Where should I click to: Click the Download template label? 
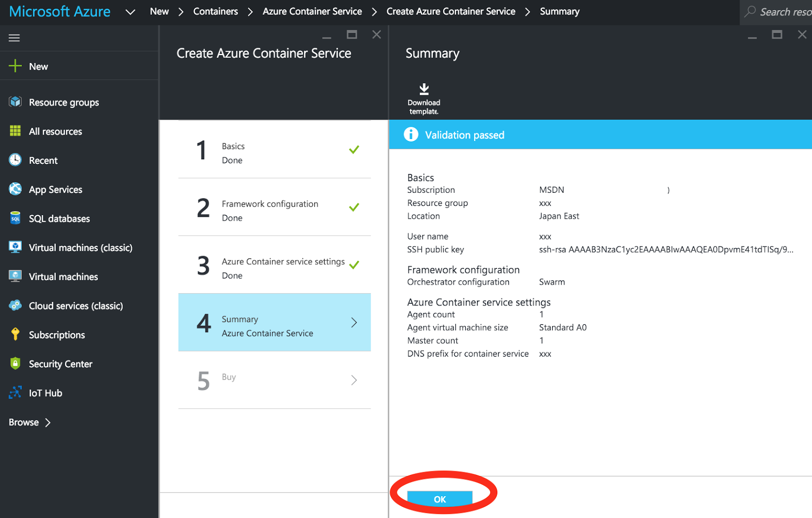[x=424, y=107]
